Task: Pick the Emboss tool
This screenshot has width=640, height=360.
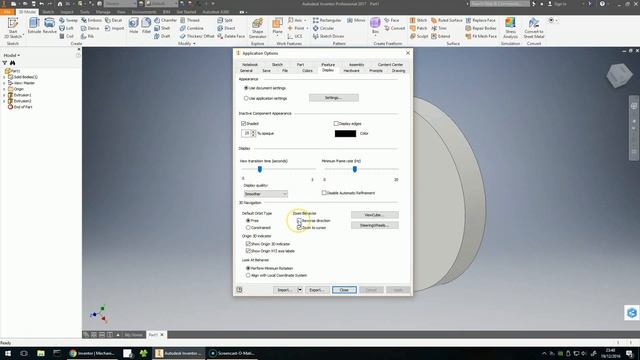Action: click(x=91, y=20)
